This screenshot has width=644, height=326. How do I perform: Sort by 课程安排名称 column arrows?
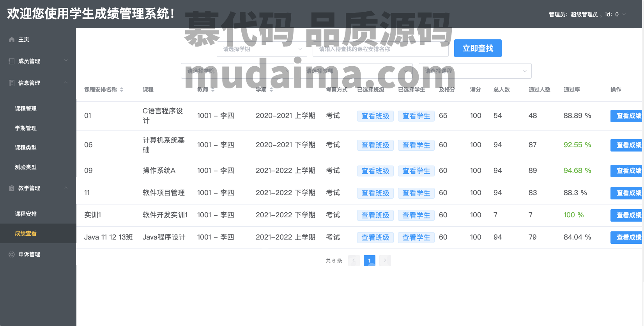[x=122, y=90]
